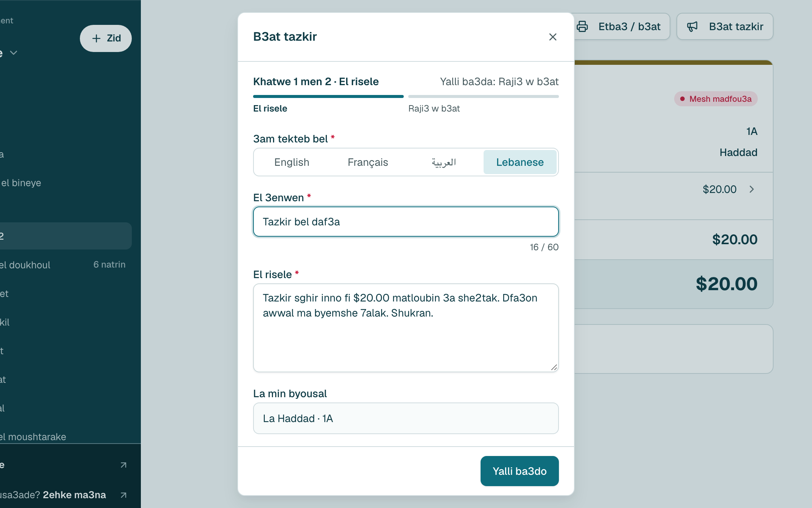The width and height of the screenshot is (812, 508).
Task: Open el bineye sidebar item
Action: 21,183
